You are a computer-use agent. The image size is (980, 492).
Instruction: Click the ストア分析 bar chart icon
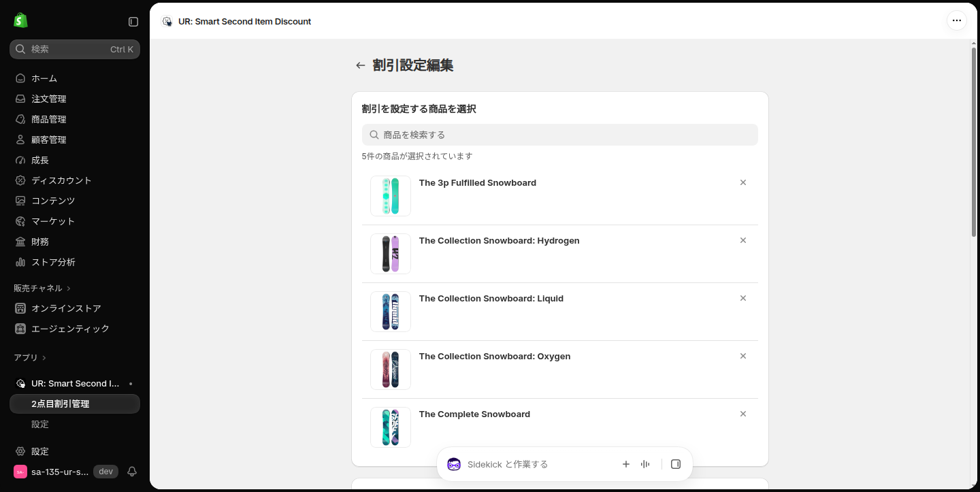[20, 262]
